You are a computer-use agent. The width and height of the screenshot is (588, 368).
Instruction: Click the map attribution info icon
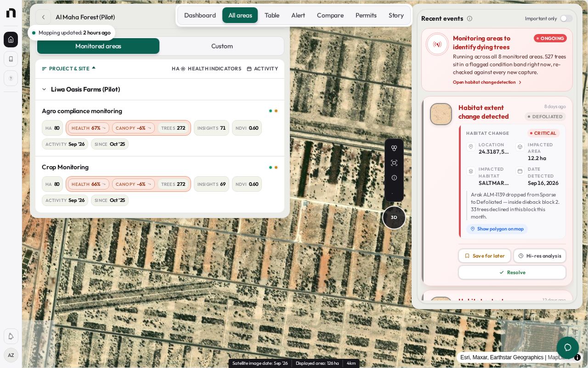coord(577,357)
